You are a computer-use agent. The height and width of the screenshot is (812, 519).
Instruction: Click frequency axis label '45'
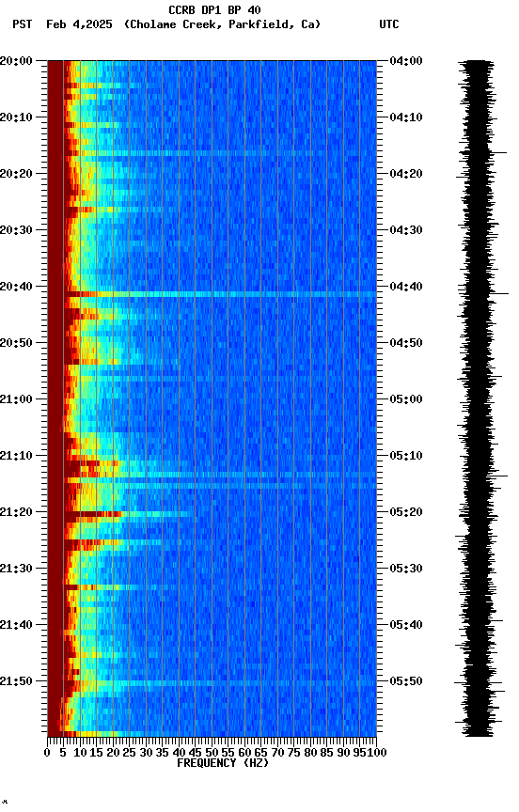point(196,753)
